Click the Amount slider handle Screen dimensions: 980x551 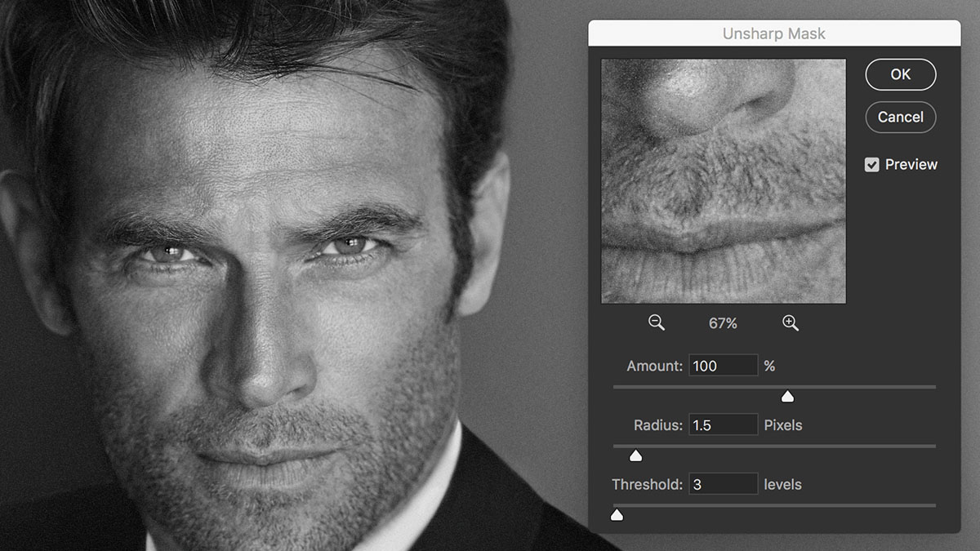pyautogui.click(x=787, y=396)
